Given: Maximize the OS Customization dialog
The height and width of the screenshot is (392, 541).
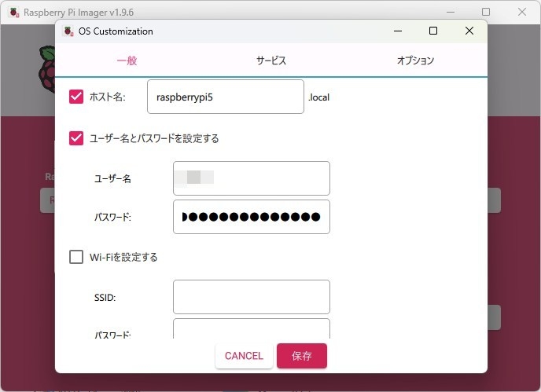Looking at the screenshot, I should tap(432, 31).
